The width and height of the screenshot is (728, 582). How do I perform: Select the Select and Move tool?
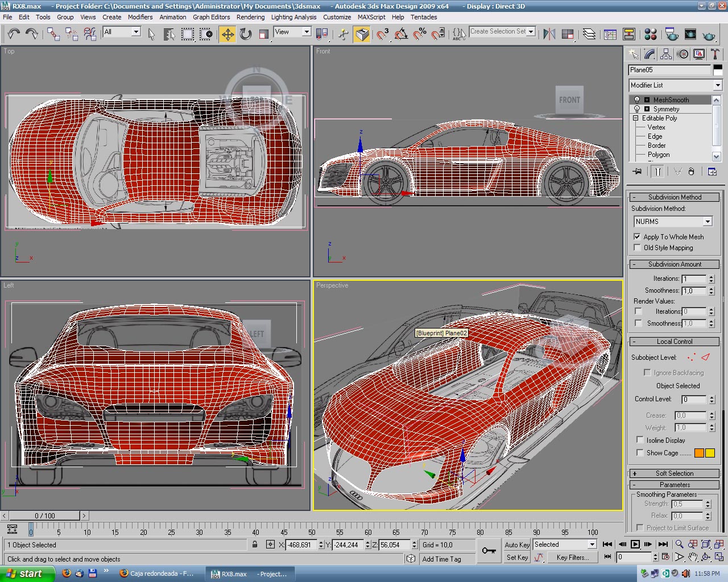(227, 35)
